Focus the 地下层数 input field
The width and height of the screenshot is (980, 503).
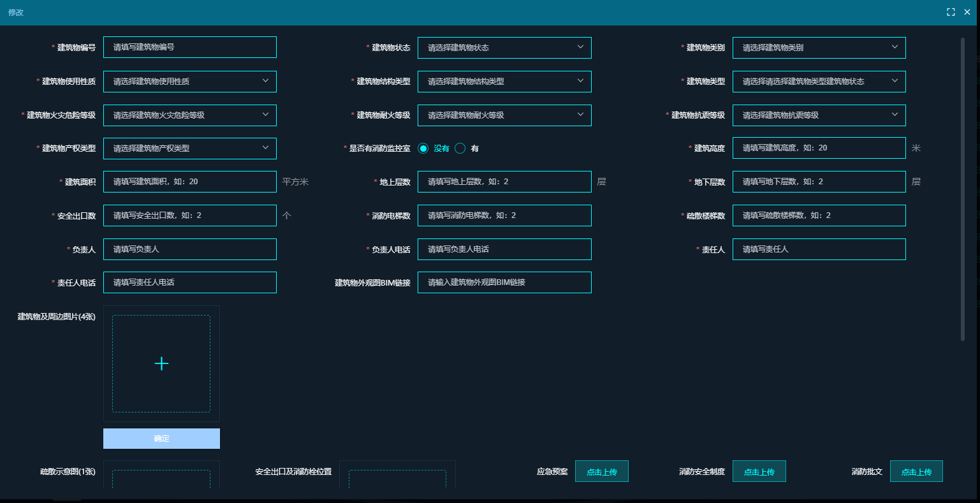[819, 182]
